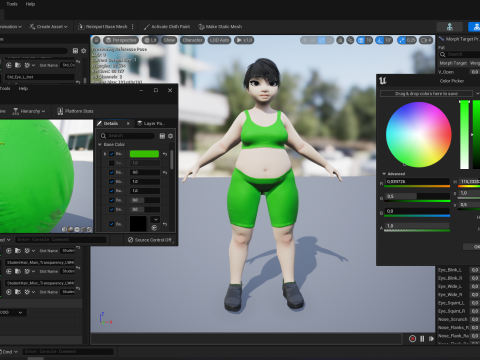
Task: Collapse the Advanced section in Color Picker
Action: tap(384, 174)
